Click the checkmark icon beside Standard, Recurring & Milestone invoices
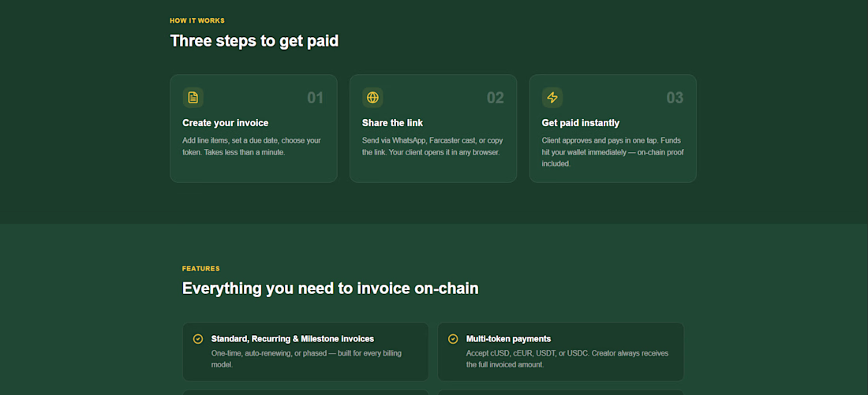The width and height of the screenshot is (868, 395). 197,338
